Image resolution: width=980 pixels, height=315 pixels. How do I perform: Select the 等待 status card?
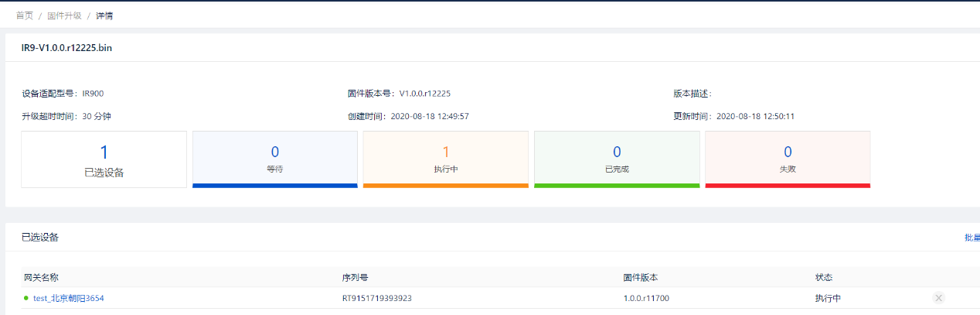pyautogui.click(x=274, y=158)
